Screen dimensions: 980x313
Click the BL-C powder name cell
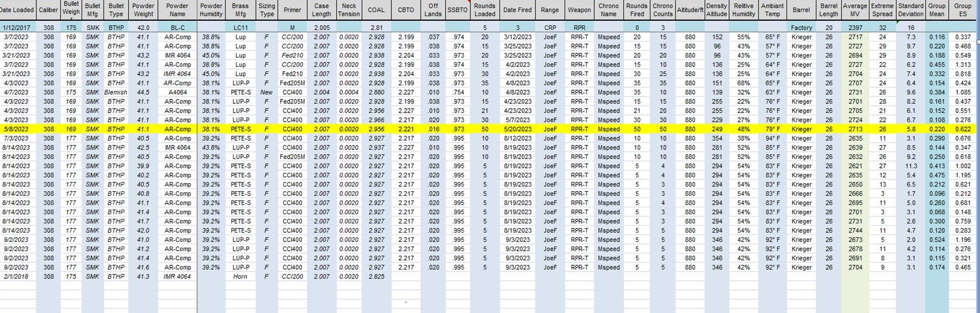click(177, 28)
